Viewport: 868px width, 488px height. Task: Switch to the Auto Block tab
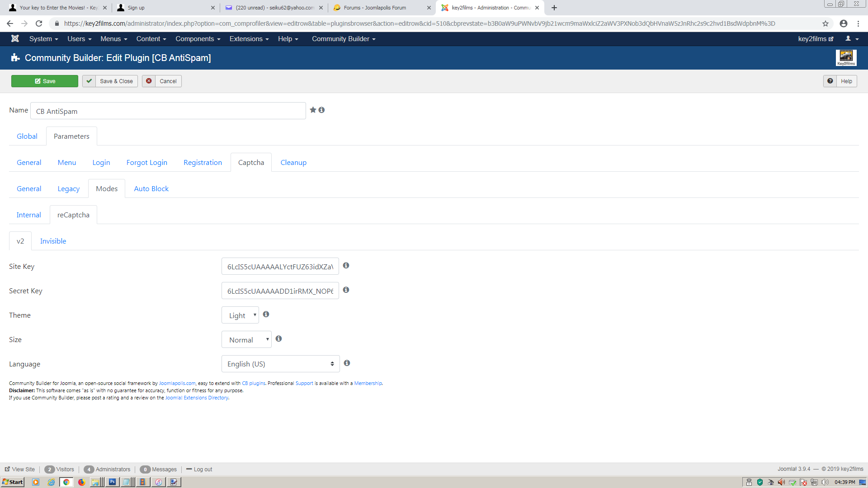[x=151, y=188]
